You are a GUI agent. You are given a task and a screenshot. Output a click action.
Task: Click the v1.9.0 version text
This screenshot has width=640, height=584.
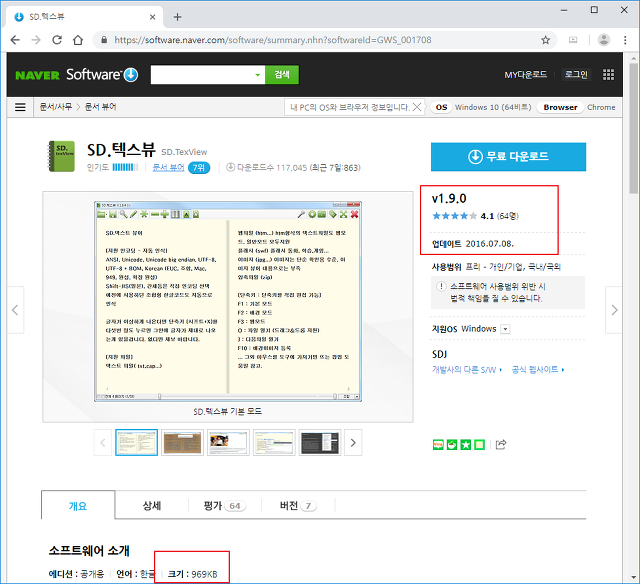(449, 198)
